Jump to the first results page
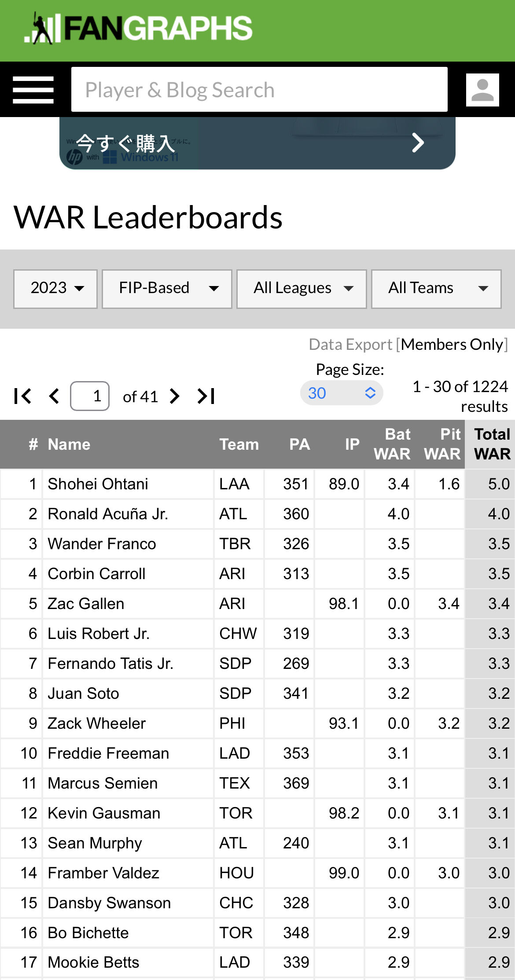 (22, 396)
